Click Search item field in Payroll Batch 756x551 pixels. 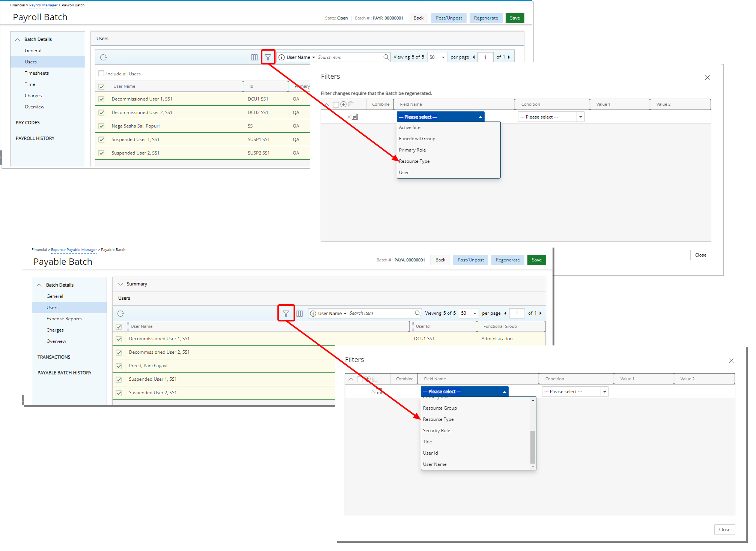point(349,57)
